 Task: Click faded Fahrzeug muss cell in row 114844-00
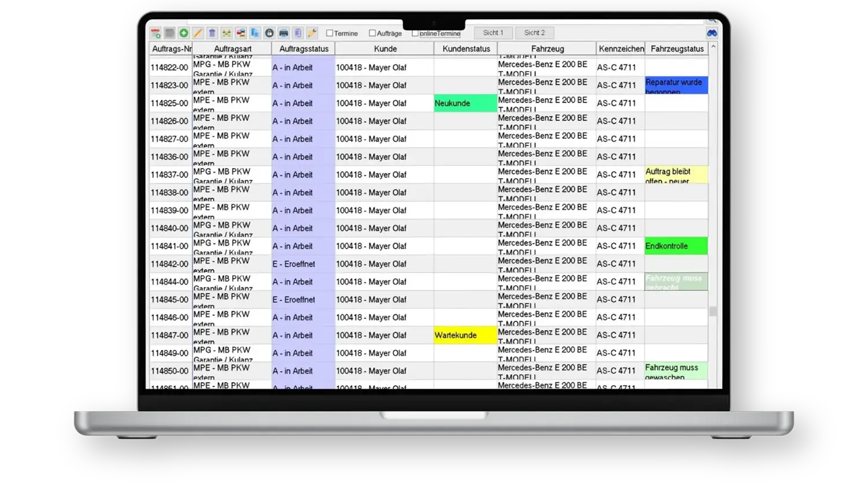pos(676,282)
